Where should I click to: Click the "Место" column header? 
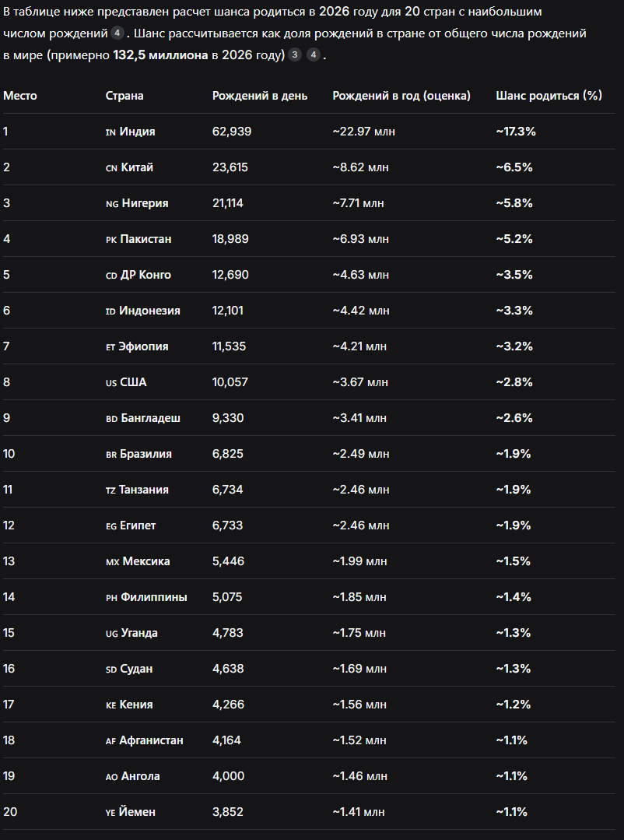point(20,95)
